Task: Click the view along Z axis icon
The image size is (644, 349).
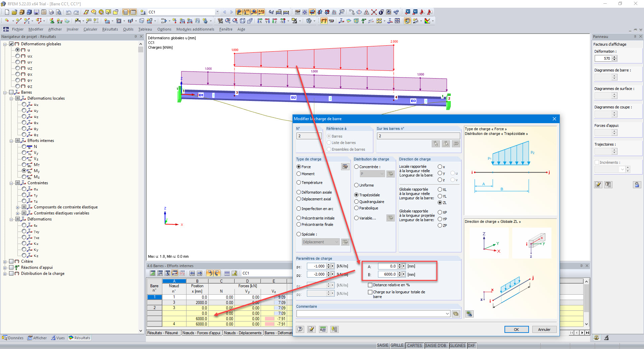Action: 274,21
